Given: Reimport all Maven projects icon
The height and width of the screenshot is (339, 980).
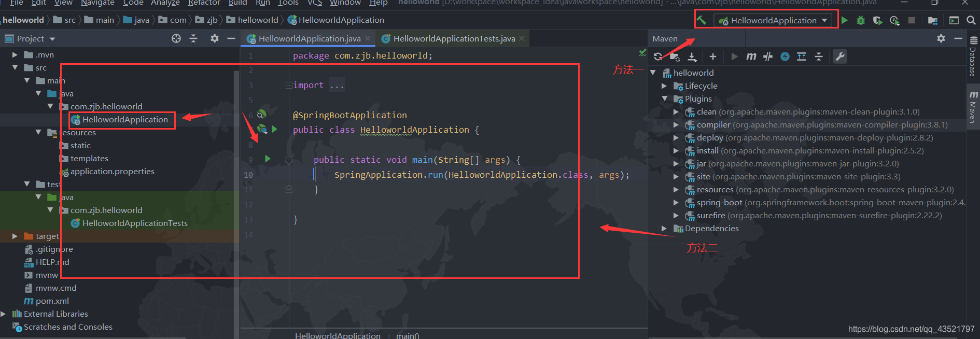Looking at the screenshot, I should (658, 56).
